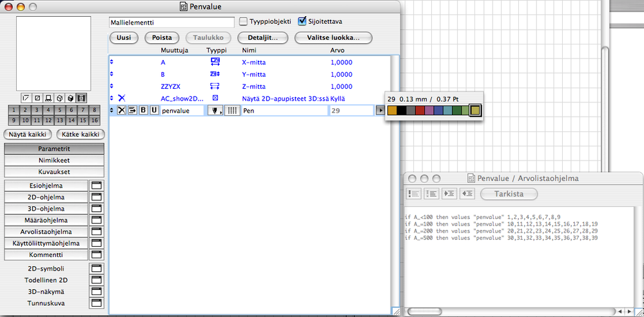Click the first exclamation-mark icon in Arvolistaohjelma toolbar

[x=413, y=194]
